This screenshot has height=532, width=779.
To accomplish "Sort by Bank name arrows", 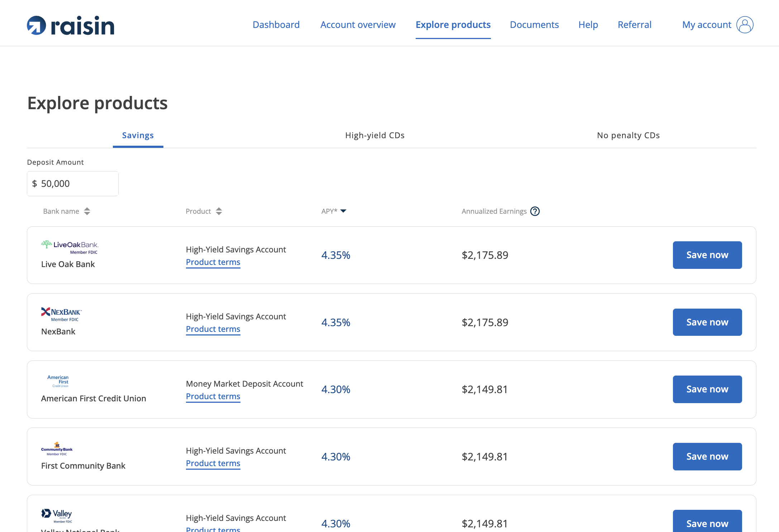I will [x=87, y=211].
